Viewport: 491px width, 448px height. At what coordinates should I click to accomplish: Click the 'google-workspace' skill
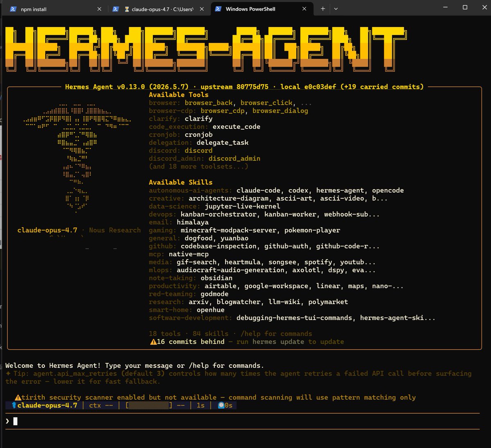(x=276, y=286)
